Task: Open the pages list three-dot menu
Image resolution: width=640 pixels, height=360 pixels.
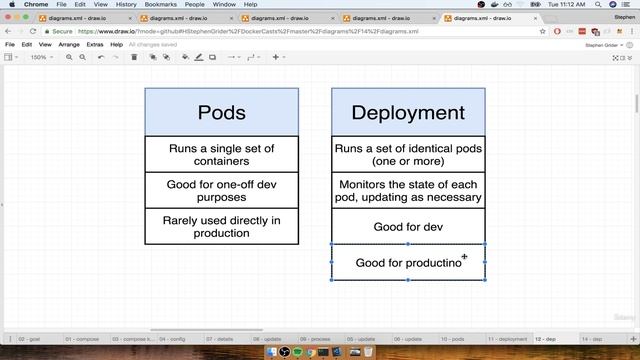Action: pos(10,339)
